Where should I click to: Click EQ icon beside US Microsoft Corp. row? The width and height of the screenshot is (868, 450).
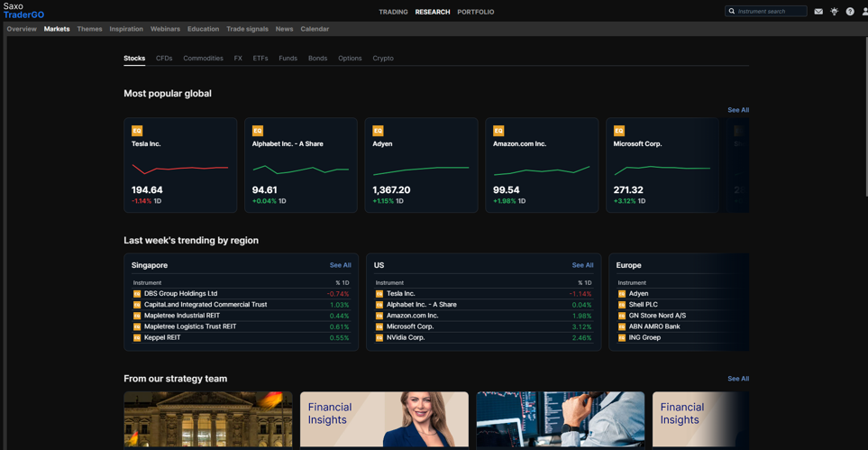click(379, 327)
